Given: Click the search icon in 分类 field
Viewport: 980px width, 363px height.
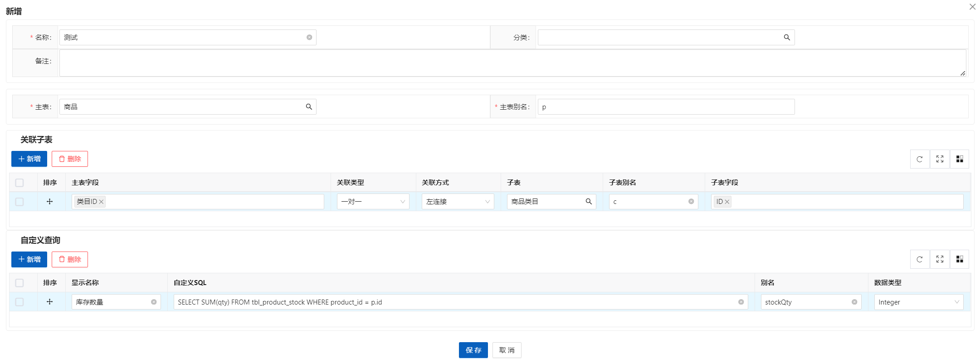Looking at the screenshot, I should pos(787,38).
